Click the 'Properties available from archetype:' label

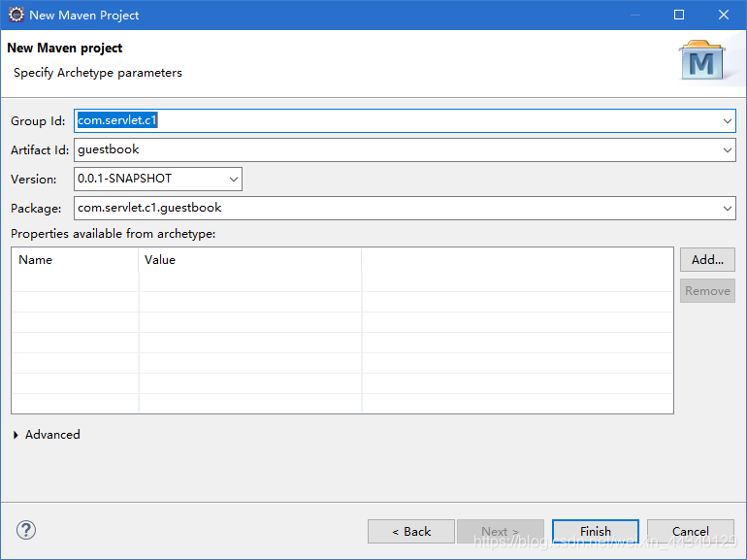pyautogui.click(x=114, y=234)
